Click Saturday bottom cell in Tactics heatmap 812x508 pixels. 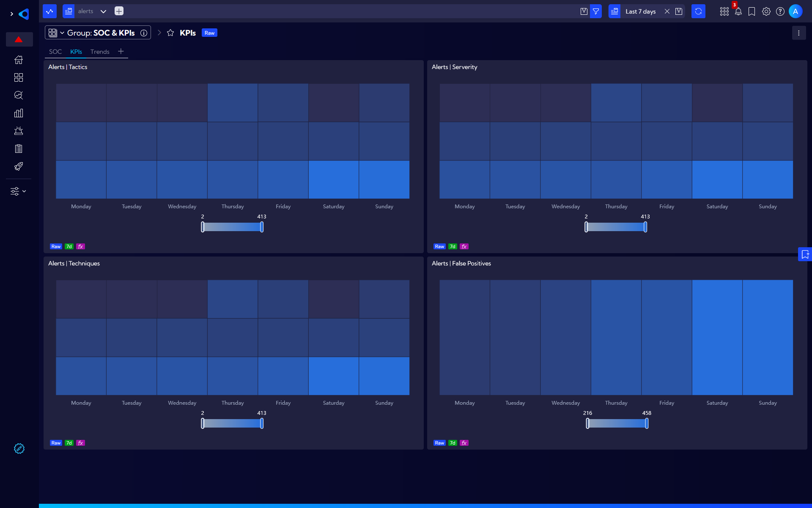point(334,179)
